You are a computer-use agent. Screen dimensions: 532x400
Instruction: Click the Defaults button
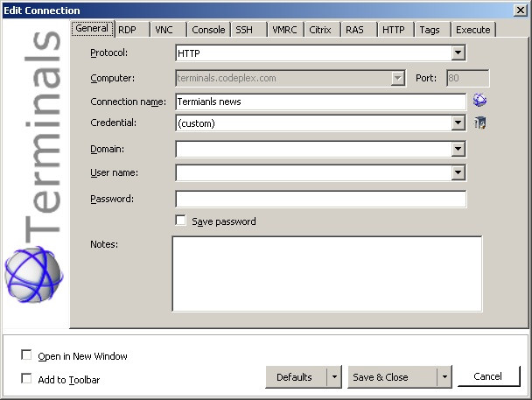click(297, 377)
